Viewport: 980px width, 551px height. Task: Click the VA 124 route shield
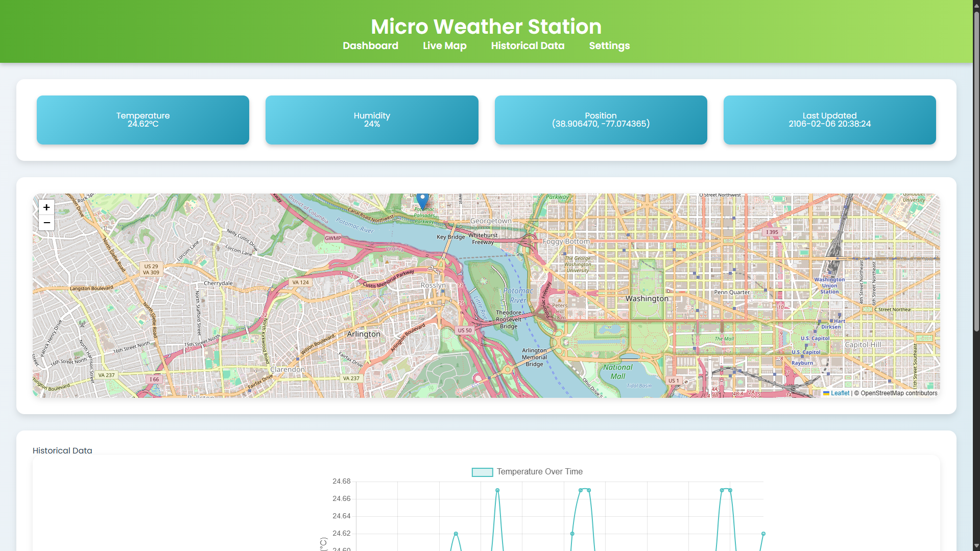[300, 282]
